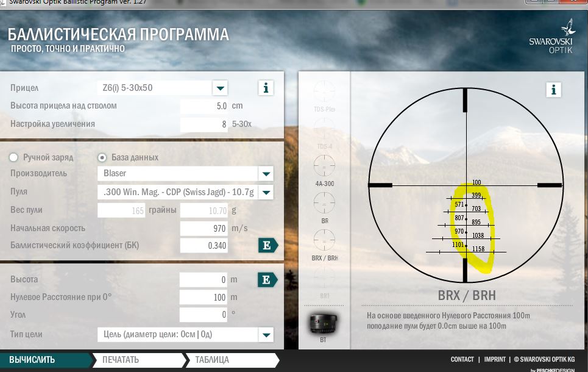588x372 pixels.
Task: Open the Тип цели dropdown
Action: (x=266, y=335)
